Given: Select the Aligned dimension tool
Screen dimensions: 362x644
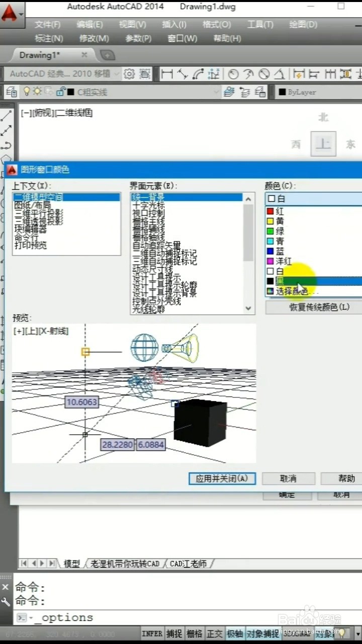Looking at the screenshot, I should (183, 74).
